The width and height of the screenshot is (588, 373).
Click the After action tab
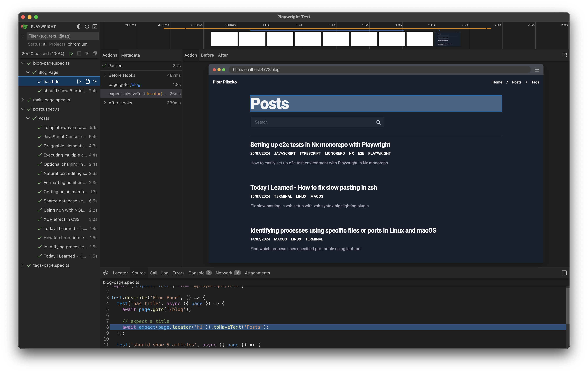click(222, 55)
